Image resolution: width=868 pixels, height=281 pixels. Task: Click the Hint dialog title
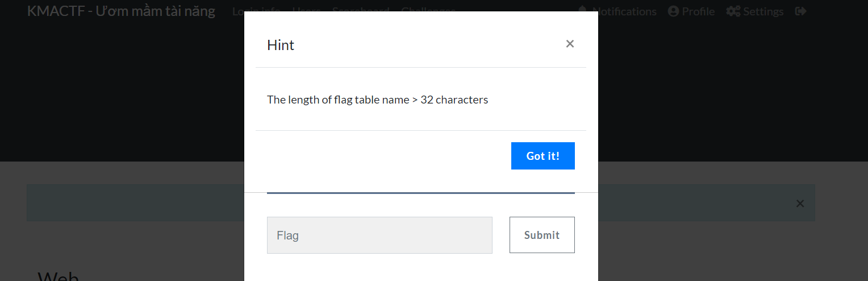(x=281, y=45)
